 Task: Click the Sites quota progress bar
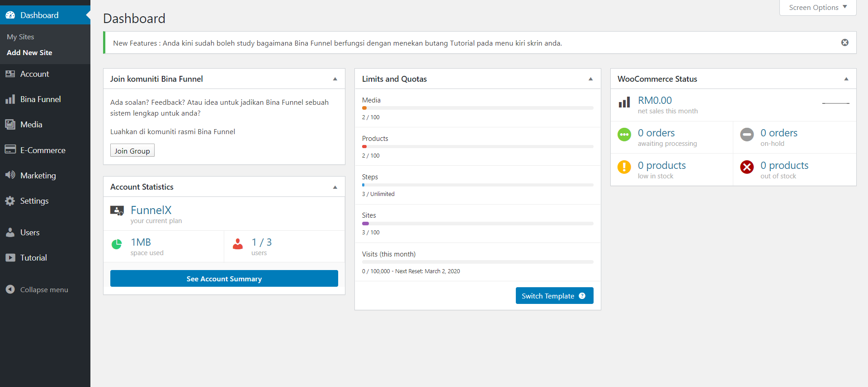click(477, 224)
